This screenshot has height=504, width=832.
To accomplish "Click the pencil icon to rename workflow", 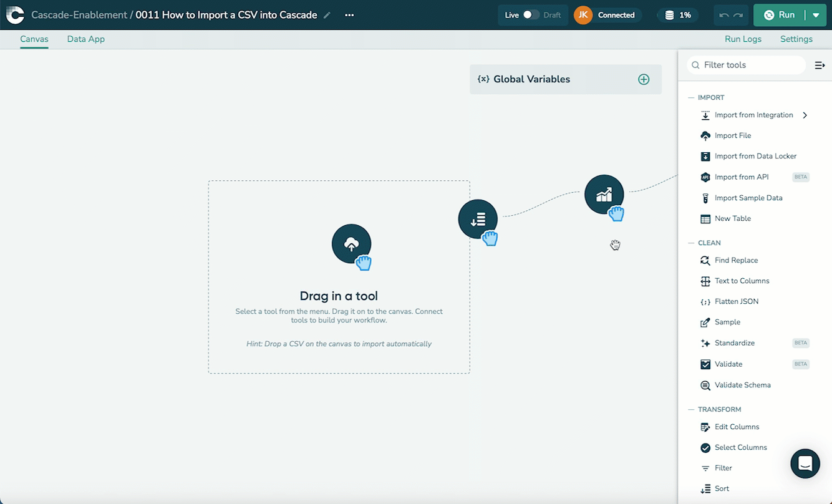I will (x=327, y=15).
